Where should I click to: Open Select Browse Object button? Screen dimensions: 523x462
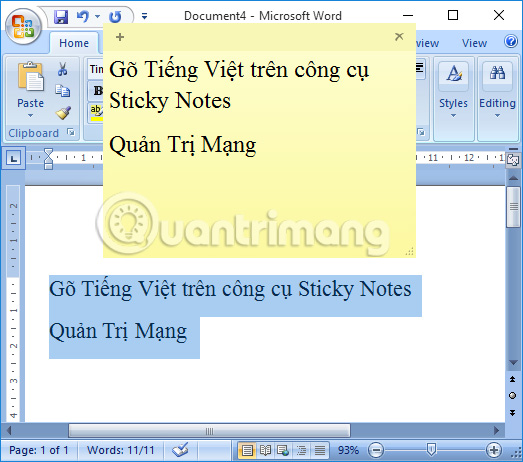tap(513, 396)
